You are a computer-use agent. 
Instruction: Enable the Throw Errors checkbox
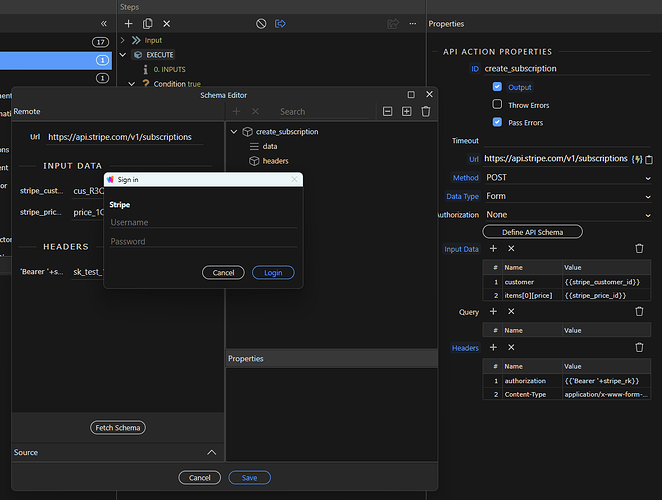click(x=497, y=105)
